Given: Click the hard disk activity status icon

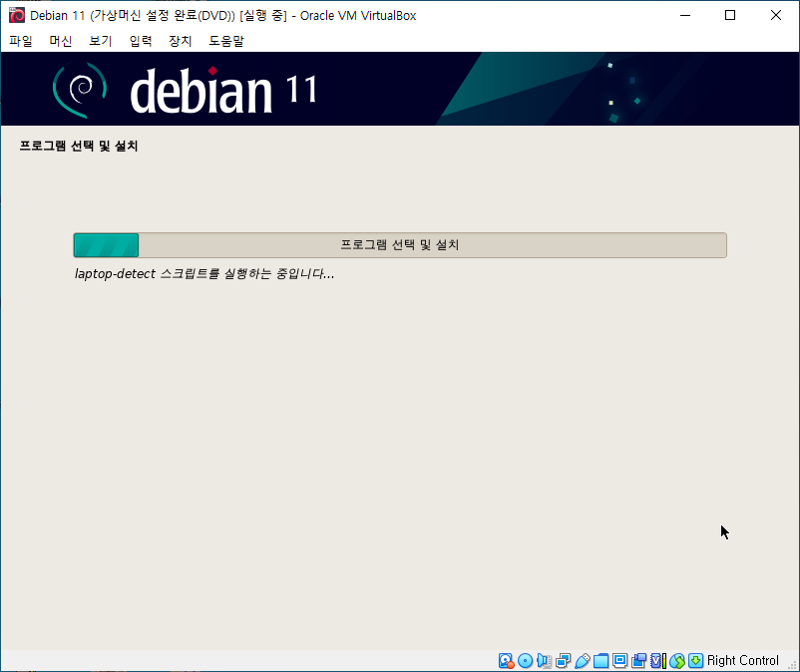Looking at the screenshot, I should [506, 661].
